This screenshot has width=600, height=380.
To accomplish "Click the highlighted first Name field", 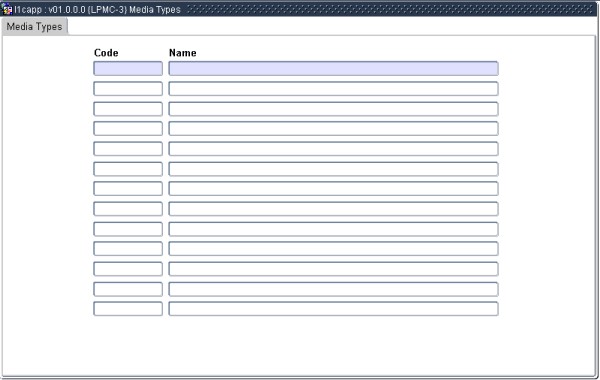I will click(x=333, y=68).
